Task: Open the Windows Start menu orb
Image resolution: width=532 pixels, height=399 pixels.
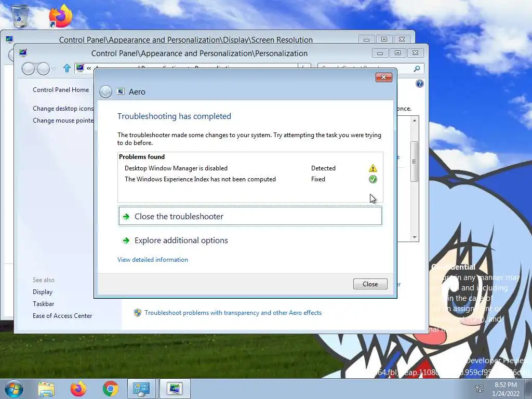Action: click(x=14, y=389)
